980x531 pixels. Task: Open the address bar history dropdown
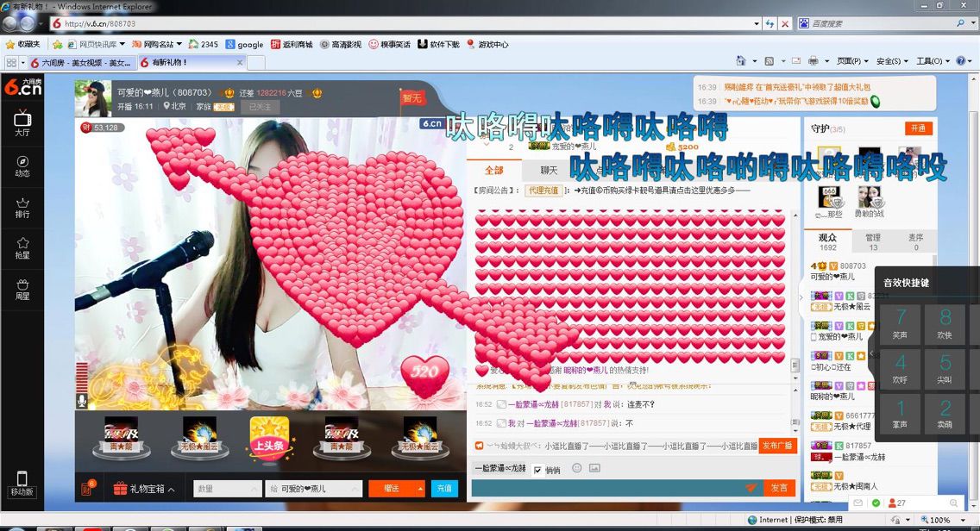(757, 24)
